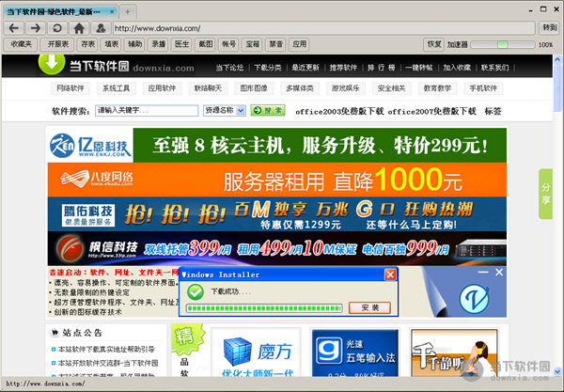Open the 开服表 toolbar button
This screenshot has height=392, width=564.
[x=58, y=44]
